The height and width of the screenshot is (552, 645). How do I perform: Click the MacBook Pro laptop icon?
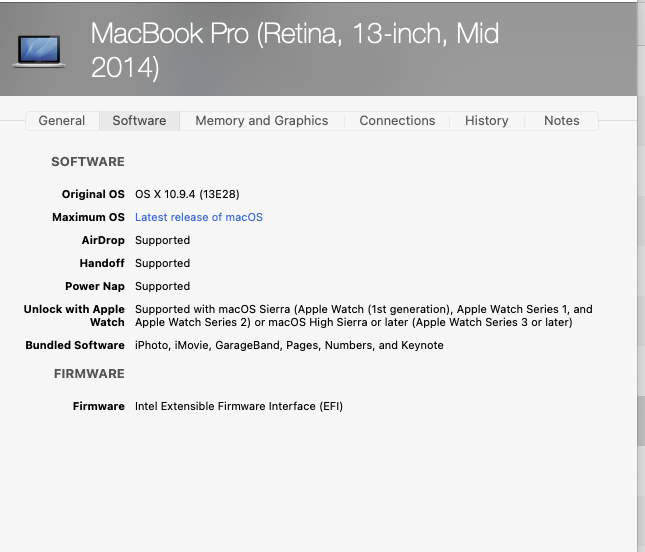40,50
